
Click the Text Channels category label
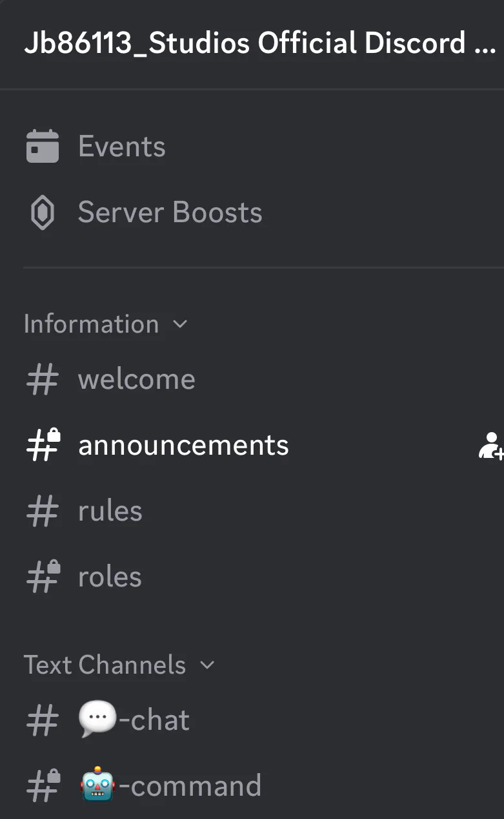pyautogui.click(x=105, y=665)
